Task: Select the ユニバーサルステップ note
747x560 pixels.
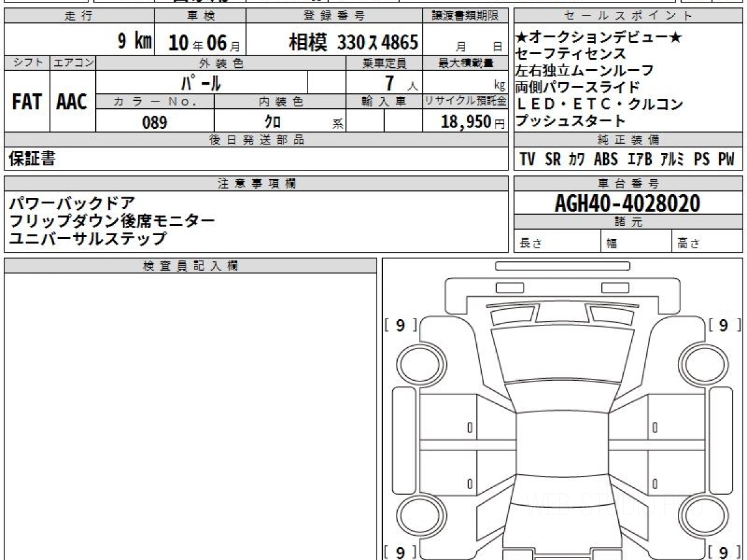Action: tap(88, 238)
